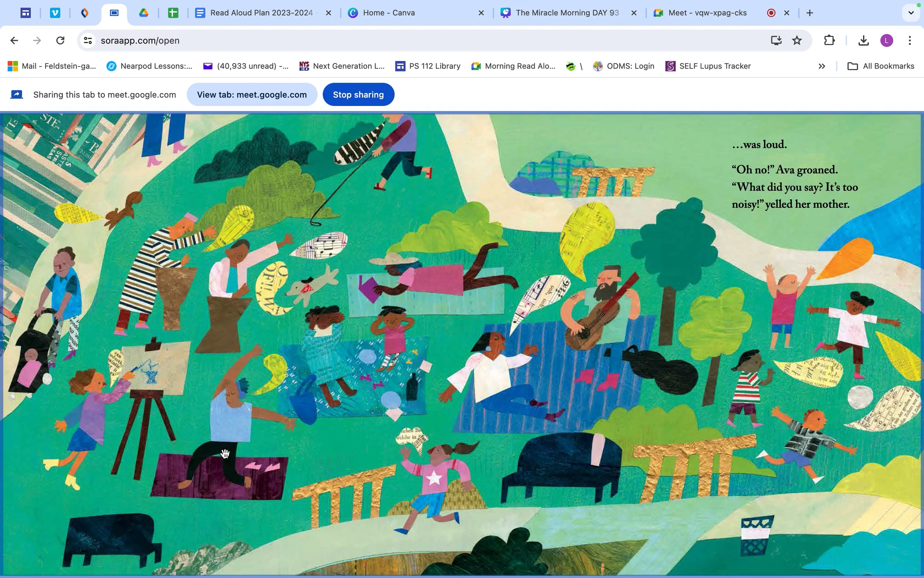Switch to pinned blue V tab

coord(55,13)
